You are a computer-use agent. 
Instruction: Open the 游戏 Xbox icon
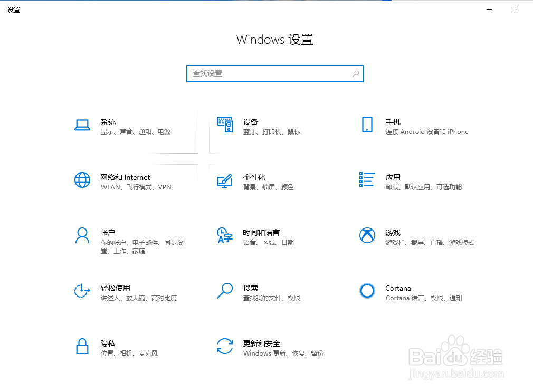point(367,235)
